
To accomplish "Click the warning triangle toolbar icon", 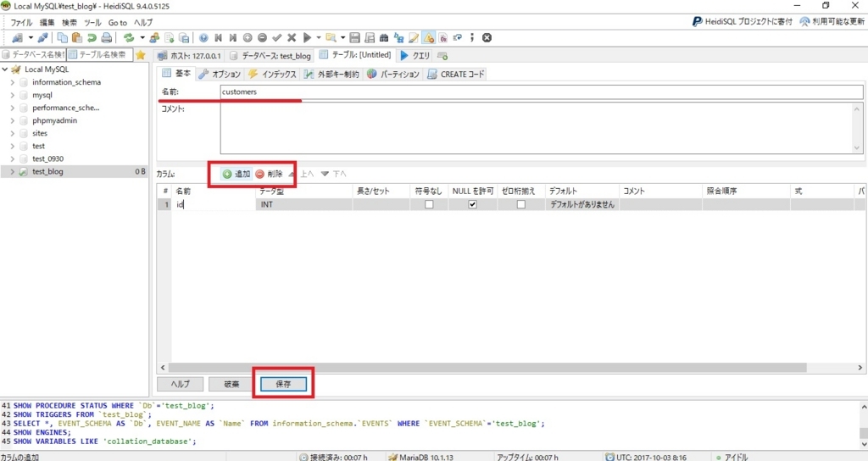I will pos(428,37).
